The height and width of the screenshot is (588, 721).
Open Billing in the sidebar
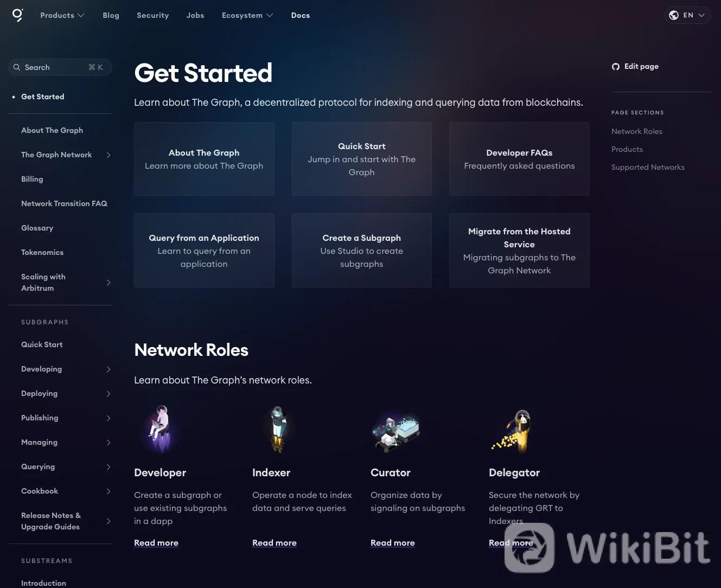coord(32,179)
